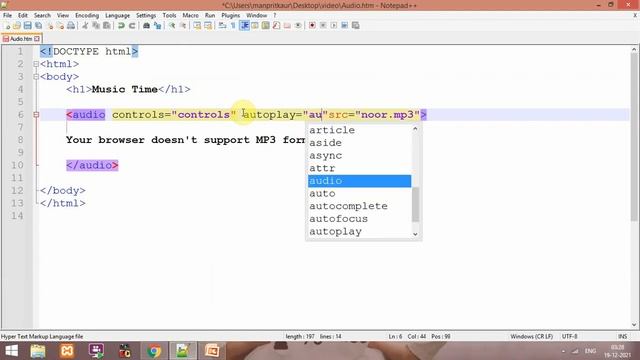Click the Close document toolbar icon
This screenshot has height=360, width=640.
click(x=50, y=25)
